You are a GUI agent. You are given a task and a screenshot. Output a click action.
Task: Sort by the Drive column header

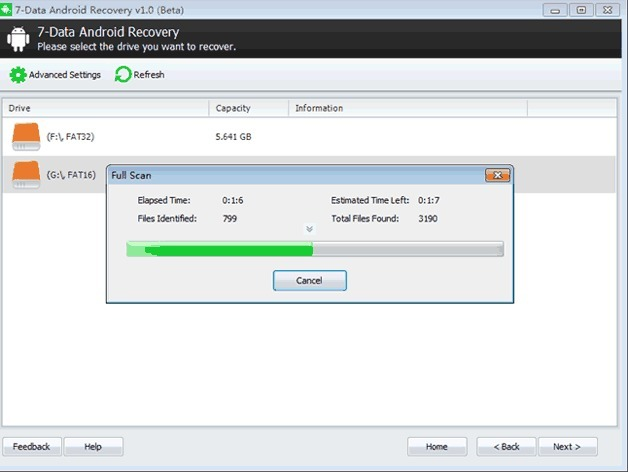click(x=105, y=108)
